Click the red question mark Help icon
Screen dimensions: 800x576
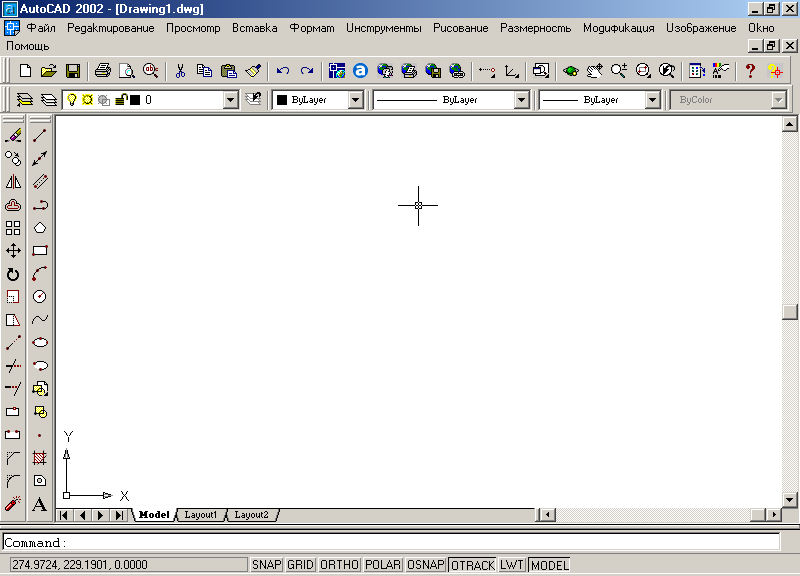(x=750, y=70)
